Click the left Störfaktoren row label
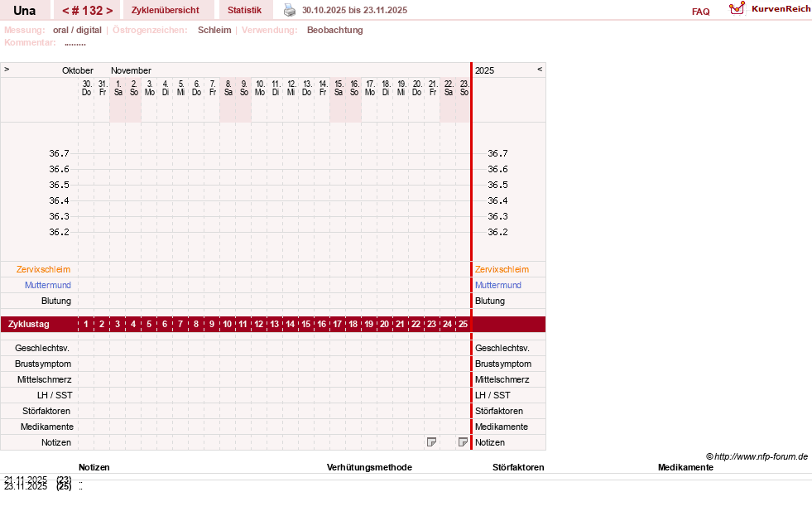Screen dimensions: 812x516 pos(46,411)
